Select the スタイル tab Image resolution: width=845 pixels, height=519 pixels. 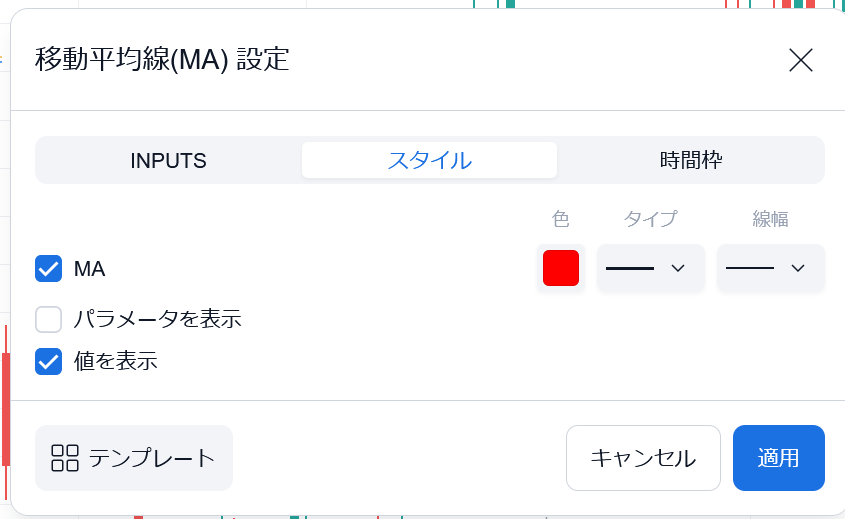[x=429, y=160]
